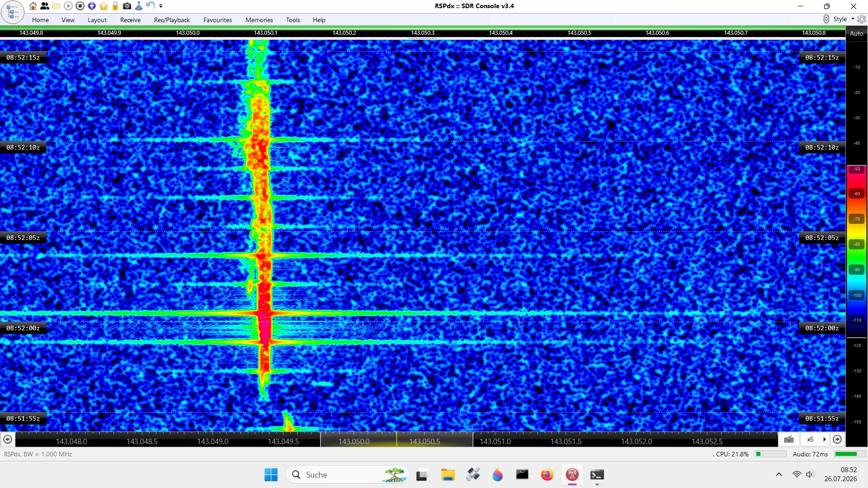Viewport: 868px width, 488px height.
Task: Click the -50 mark on the colour scale
Action: (857, 169)
